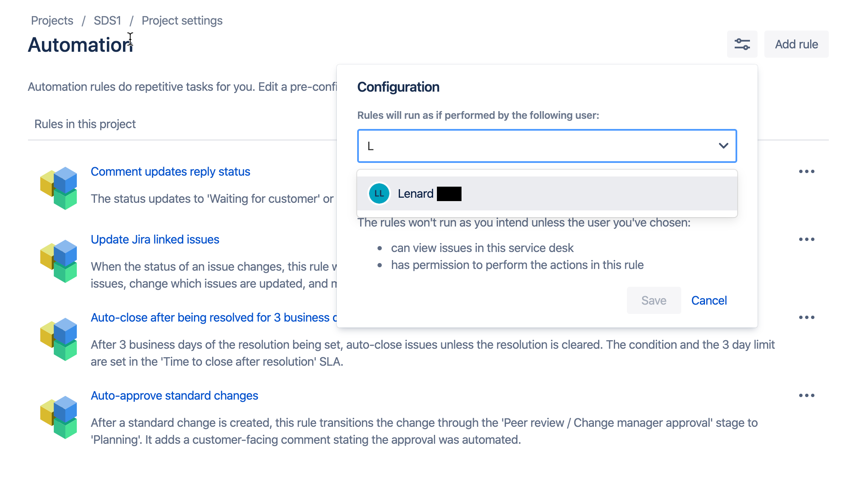The image size is (856, 504).
Task: Open the run-as user dropdown
Action: click(546, 146)
